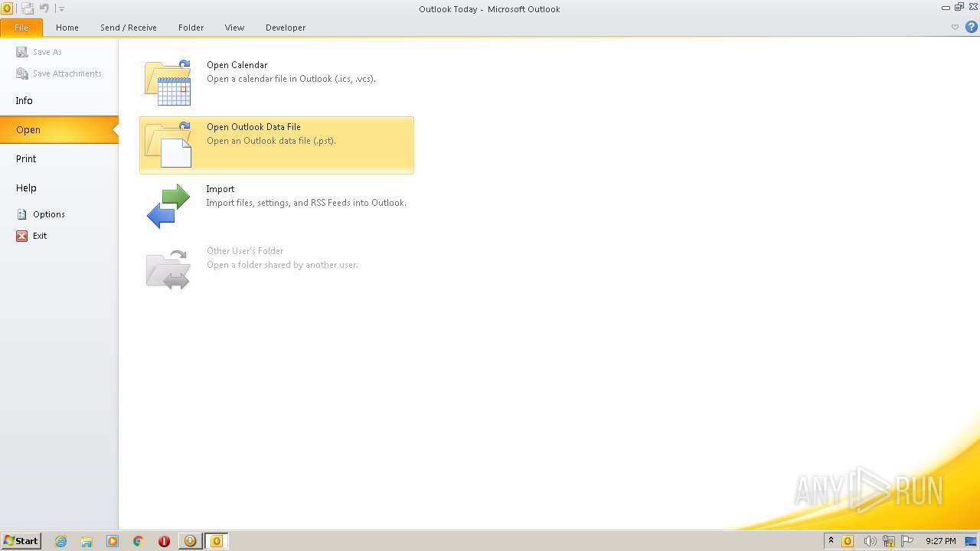Click the show desktop tray icon
The image size is (980, 551).
point(971,541)
